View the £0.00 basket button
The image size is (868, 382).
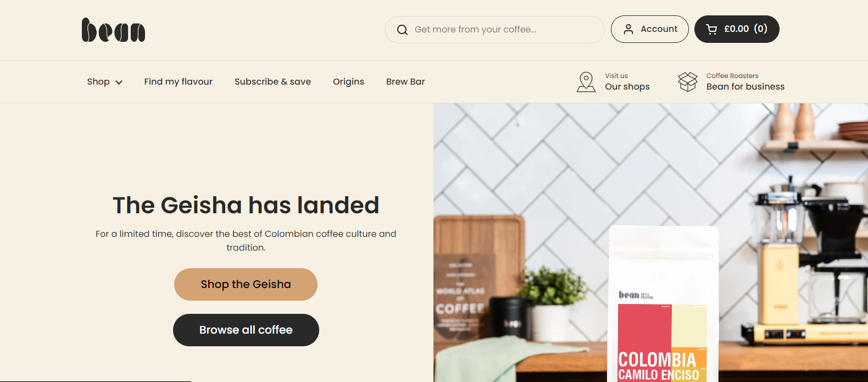pos(737,29)
